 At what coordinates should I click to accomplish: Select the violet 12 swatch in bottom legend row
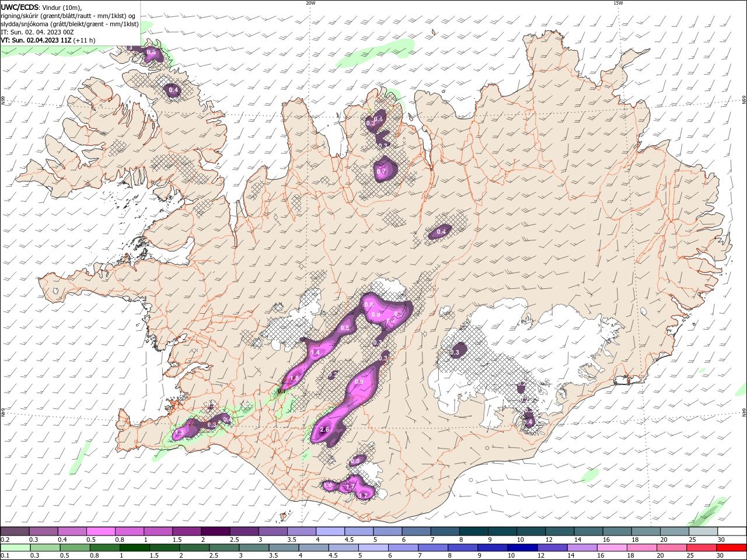click(552, 548)
